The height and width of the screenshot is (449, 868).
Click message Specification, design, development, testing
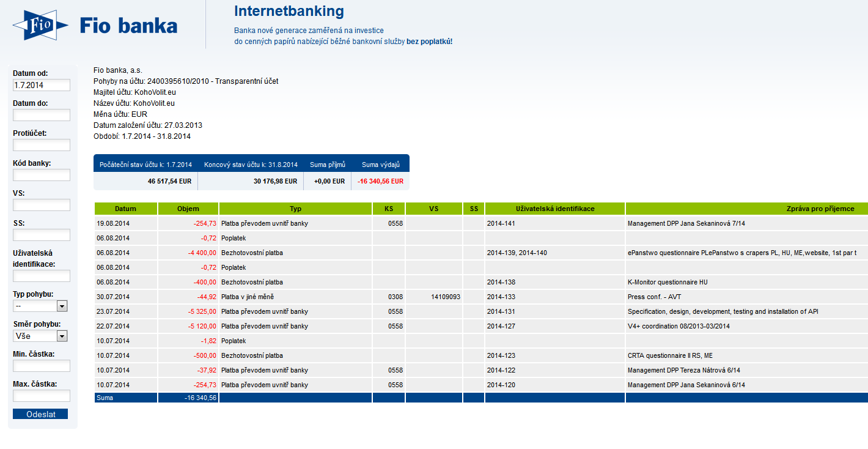tap(723, 311)
